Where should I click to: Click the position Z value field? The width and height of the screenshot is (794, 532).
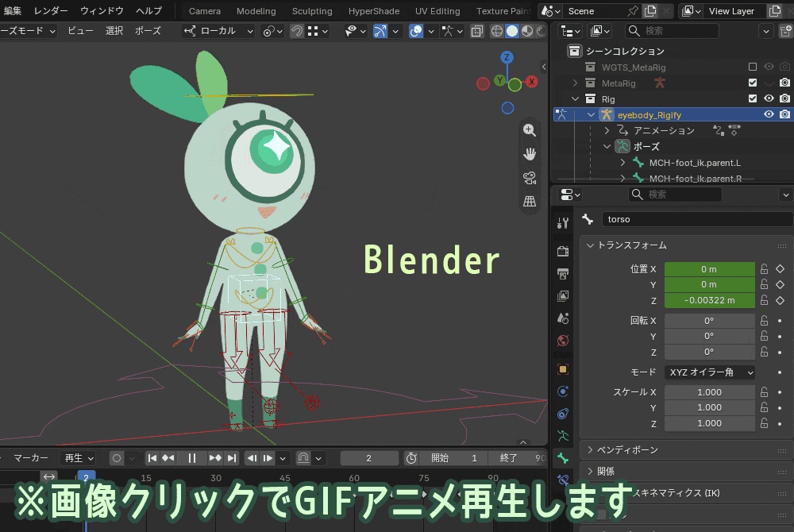[x=709, y=300]
